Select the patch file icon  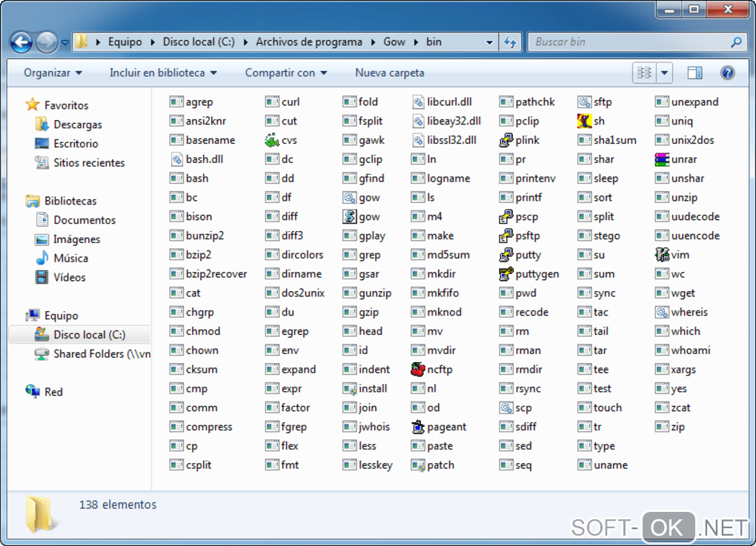(418, 465)
